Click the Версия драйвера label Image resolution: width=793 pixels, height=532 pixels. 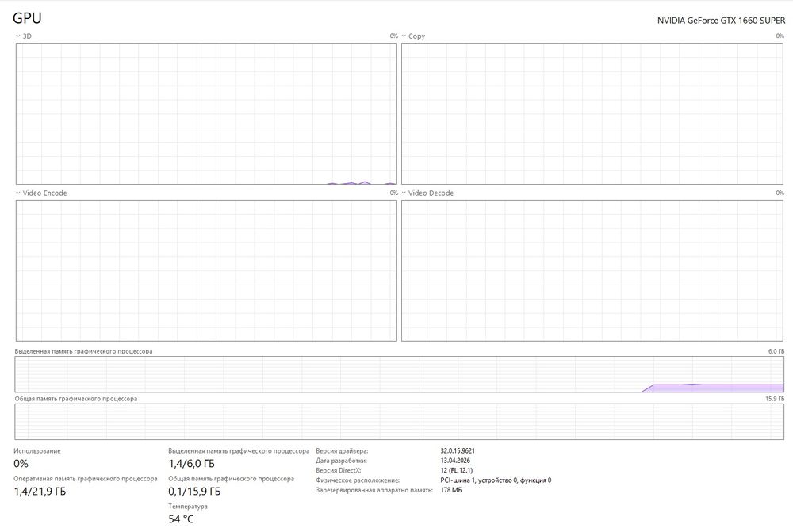pyautogui.click(x=342, y=450)
